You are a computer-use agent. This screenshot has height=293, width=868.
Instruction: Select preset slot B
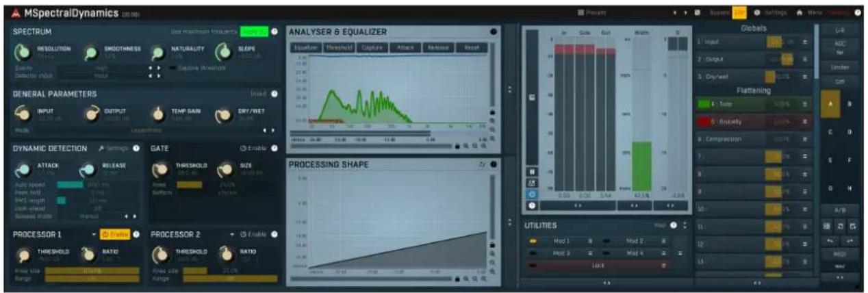(850, 104)
